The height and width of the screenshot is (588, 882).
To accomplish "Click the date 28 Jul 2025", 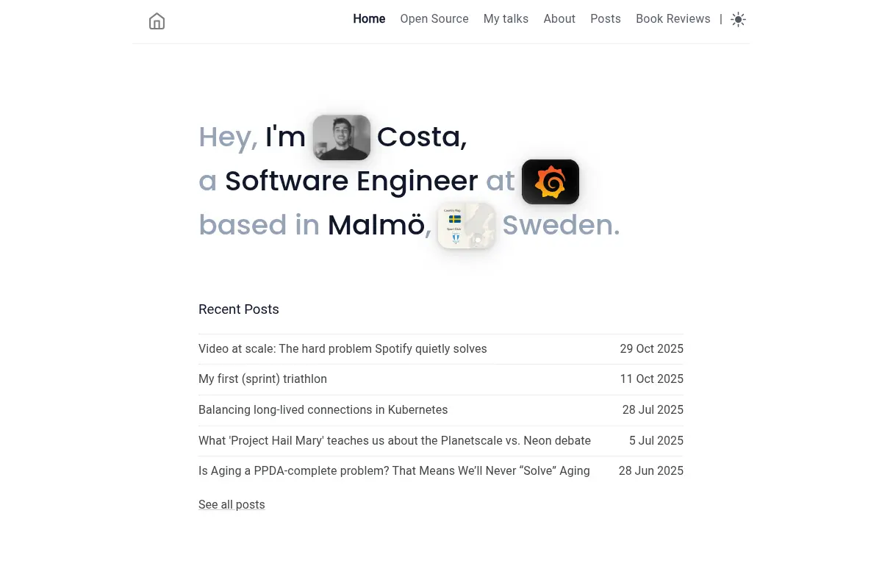I will (653, 410).
